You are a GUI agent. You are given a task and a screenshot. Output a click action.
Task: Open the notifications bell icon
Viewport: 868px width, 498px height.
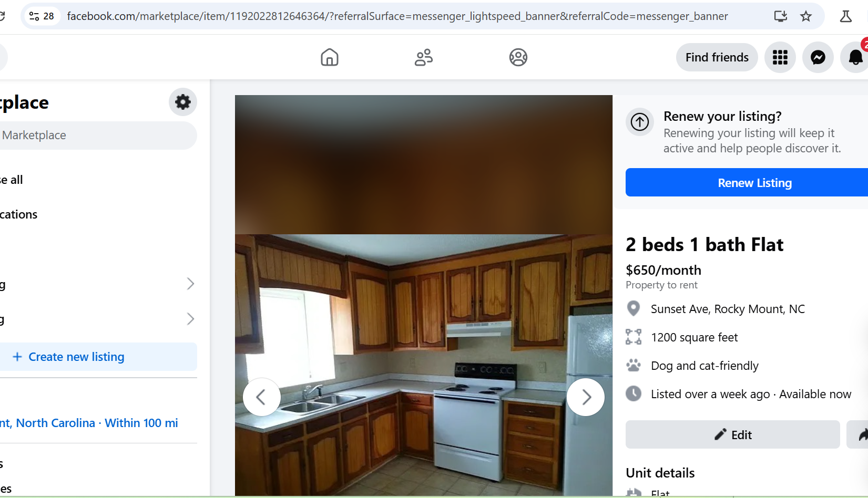[855, 57]
